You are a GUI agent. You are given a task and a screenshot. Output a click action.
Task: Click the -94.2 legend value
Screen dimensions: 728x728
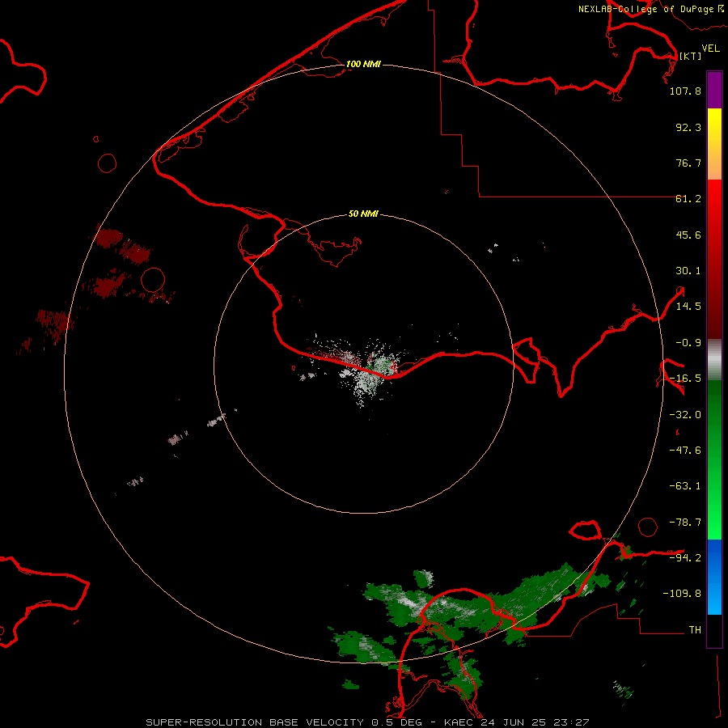pyautogui.click(x=685, y=557)
